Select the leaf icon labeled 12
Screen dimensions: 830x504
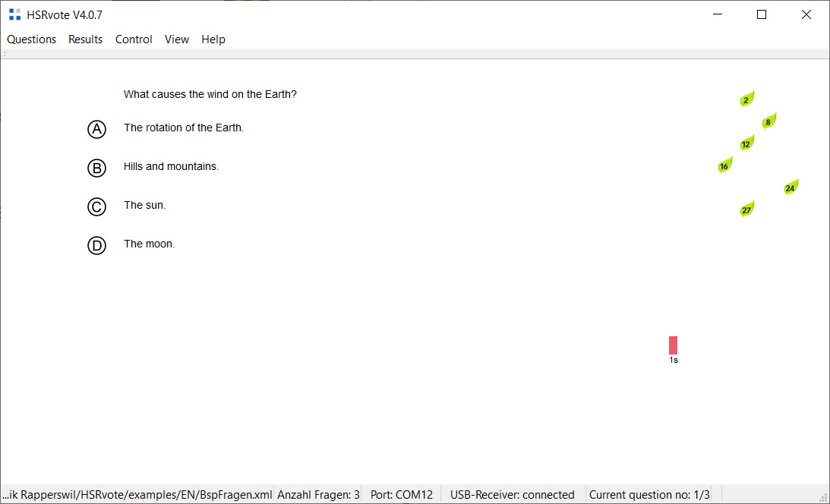point(746,143)
